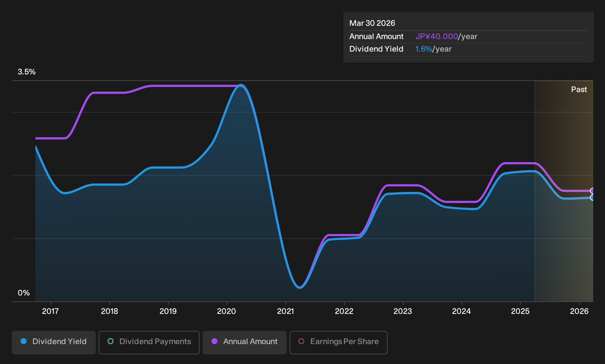The height and width of the screenshot is (364, 605).
Task: Click the Annual Amount label in the tooltip
Action: tap(376, 36)
